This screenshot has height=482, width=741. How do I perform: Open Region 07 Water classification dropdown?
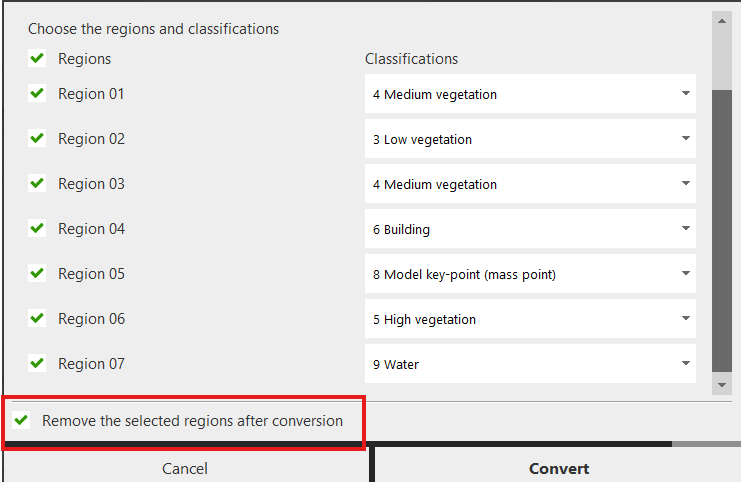point(530,364)
